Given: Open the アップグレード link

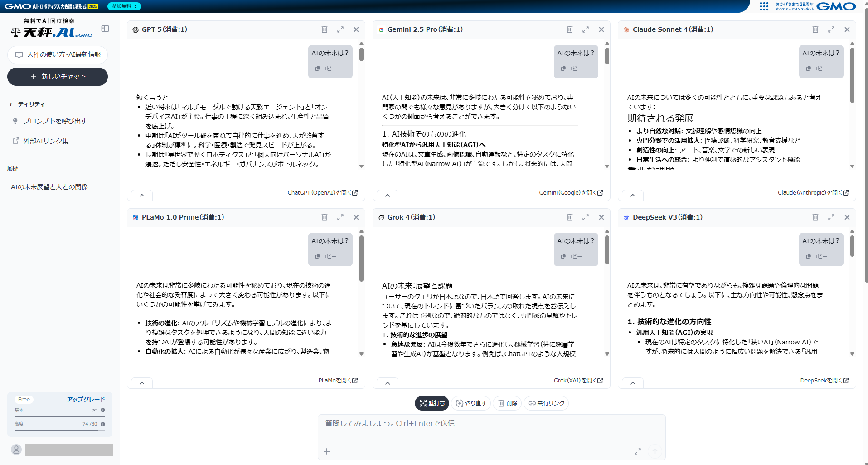Looking at the screenshot, I should coord(86,399).
